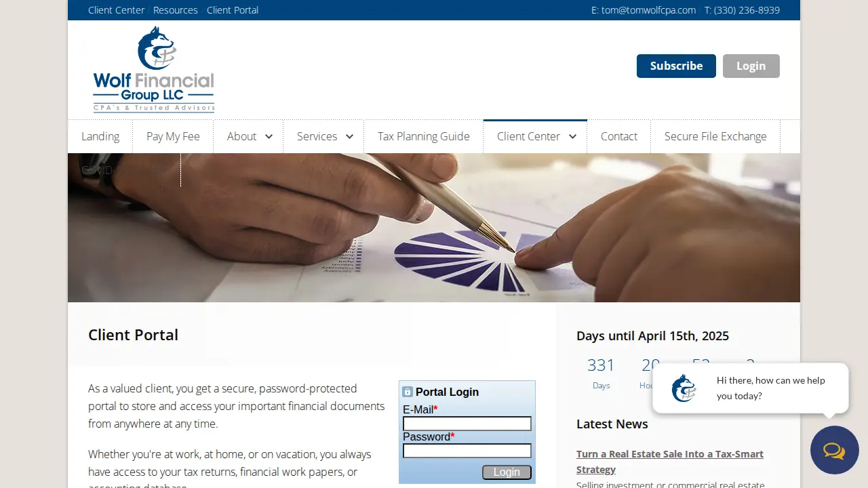
Task: Expand the Client Center menu chevron
Action: 572,137
